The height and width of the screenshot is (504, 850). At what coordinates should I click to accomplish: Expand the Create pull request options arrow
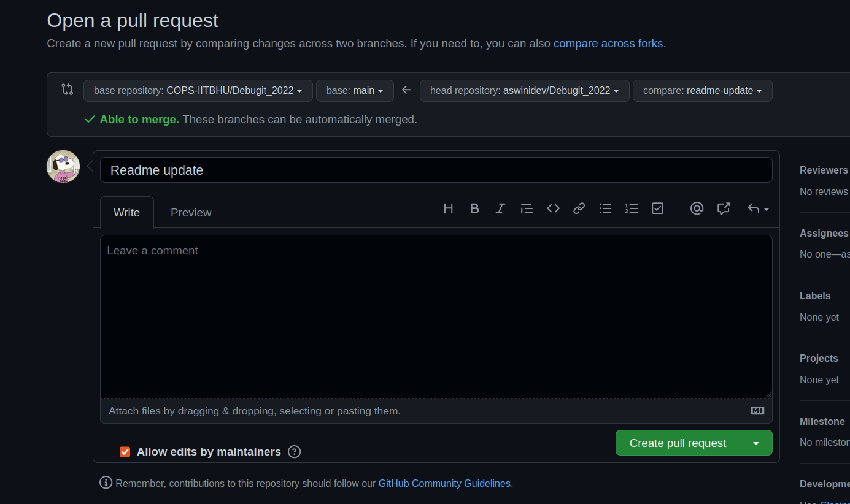tap(756, 443)
